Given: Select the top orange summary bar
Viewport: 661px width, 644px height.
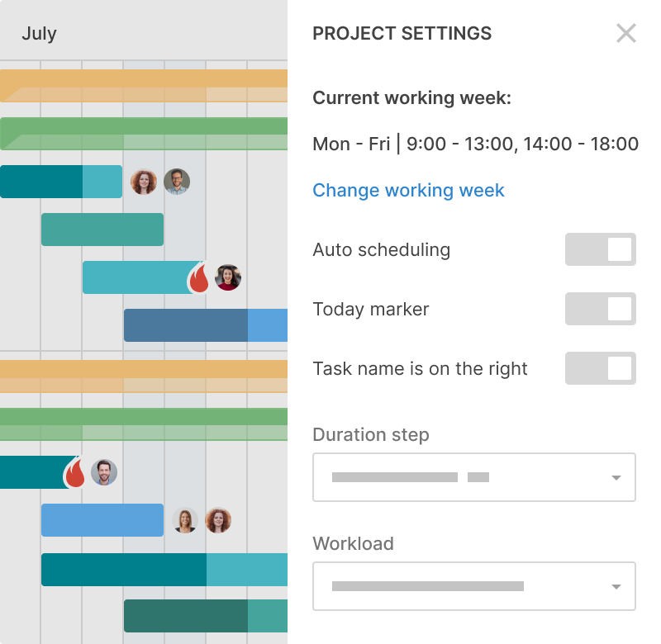Looking at the screenshot, I should (144, 86).
